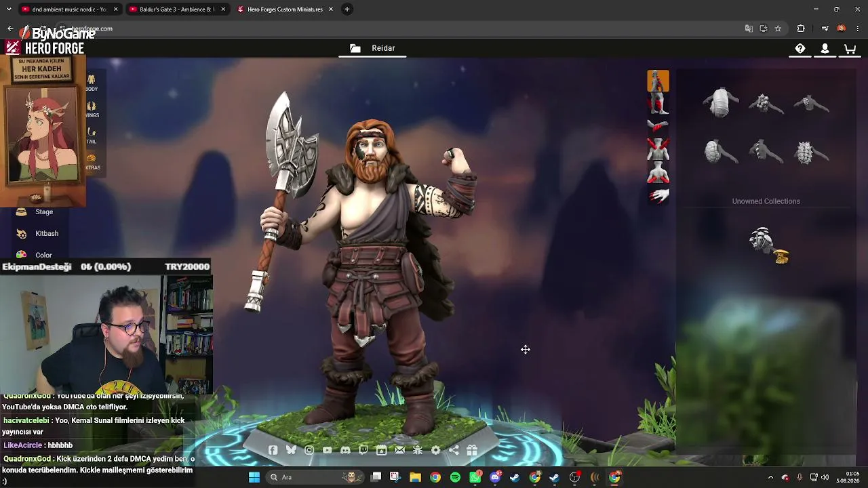Open the starred calendar events icon
The height and width of the screenshot is (488, 868).
(x=381, y=450)
